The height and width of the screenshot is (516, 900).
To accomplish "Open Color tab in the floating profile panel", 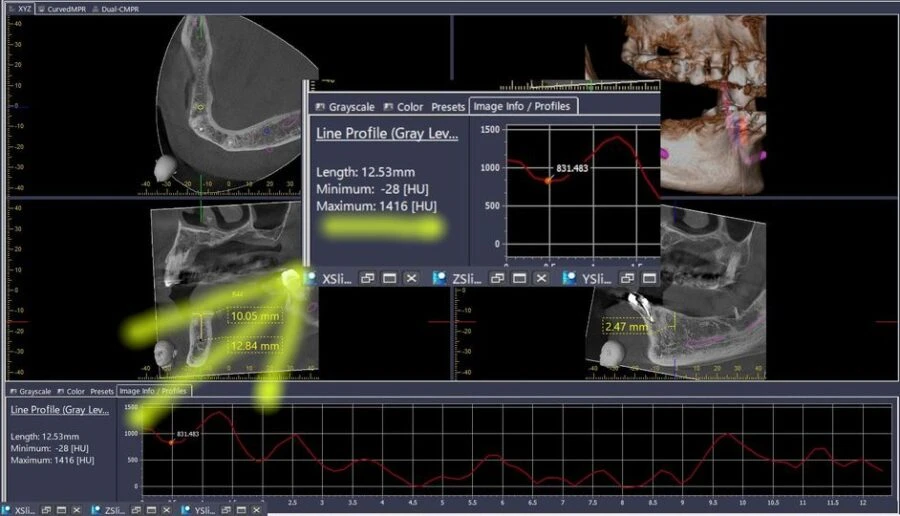I will 403,107.
